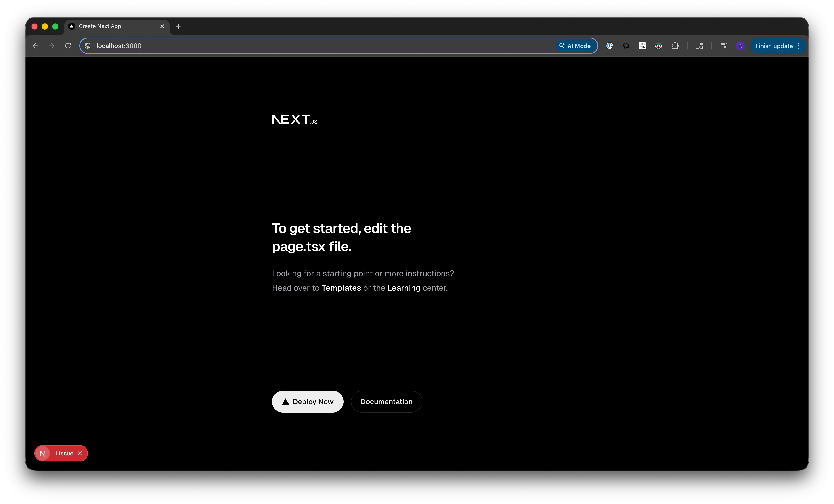The image size is (834, 504).
Task: Follow the Learning link
Action: point(404,288)
